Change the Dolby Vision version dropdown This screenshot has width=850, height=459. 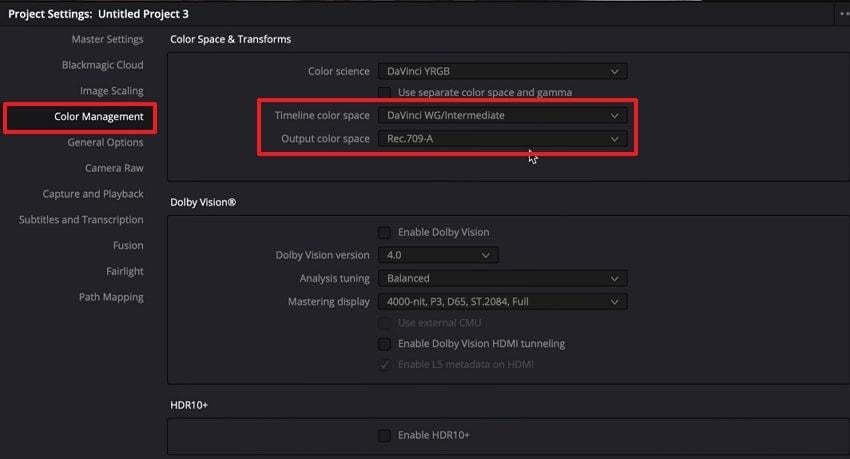(x=438, y=255)
